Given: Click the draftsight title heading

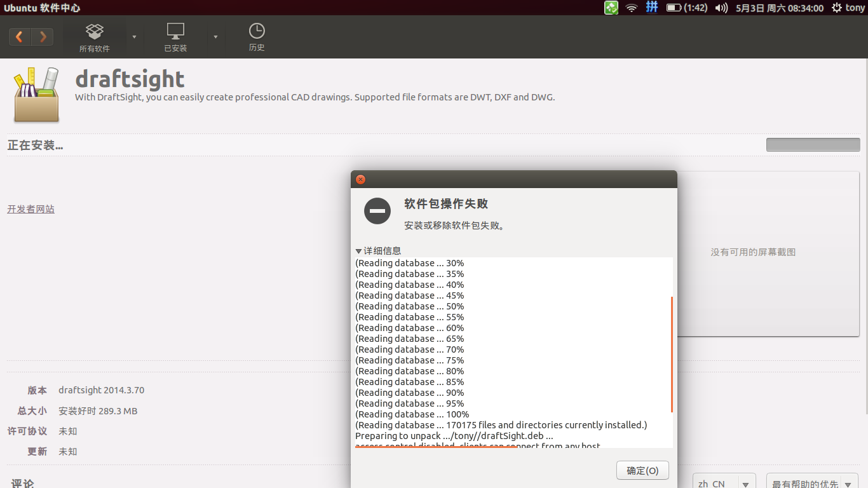Looking at the screenshot, I should pos(130,79).
